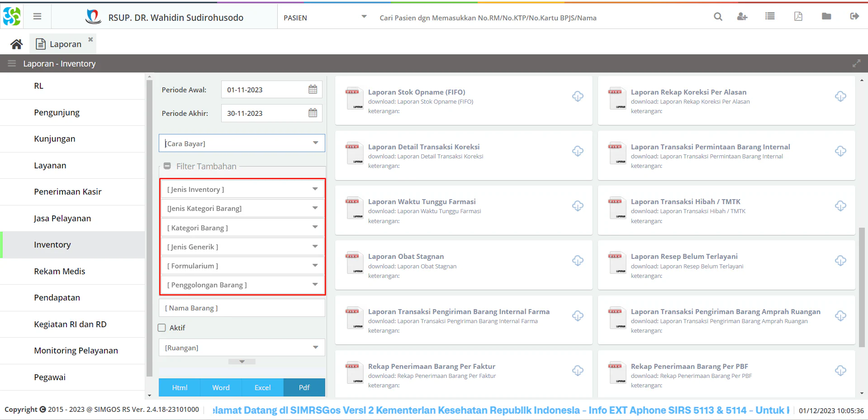
Task: Select the Inventory report category
Action: (72, 245)
